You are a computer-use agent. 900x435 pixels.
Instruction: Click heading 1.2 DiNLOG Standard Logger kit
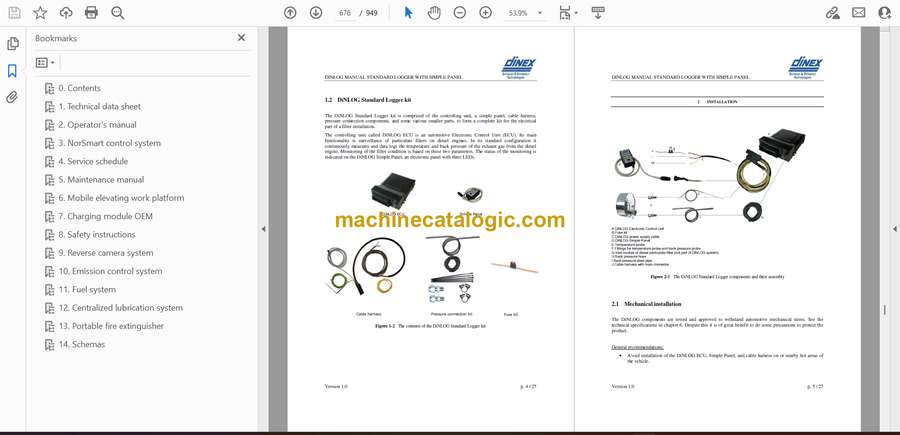click(367, 100)
